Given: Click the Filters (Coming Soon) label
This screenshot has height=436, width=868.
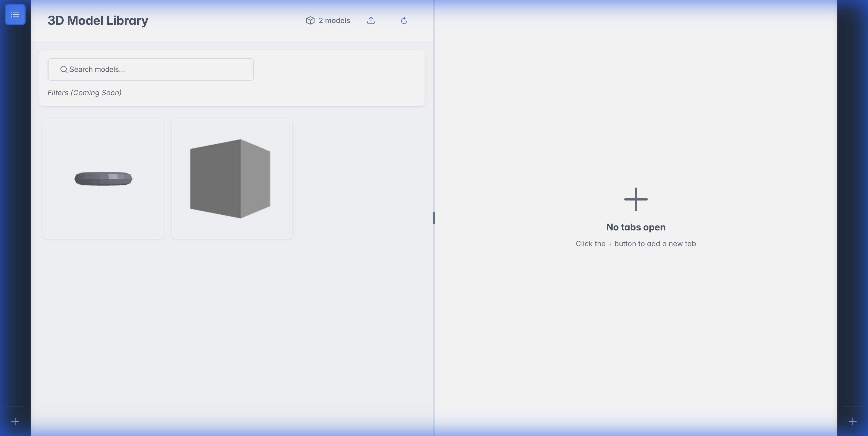Looking at the screenshot, I should tap(84, 93).
